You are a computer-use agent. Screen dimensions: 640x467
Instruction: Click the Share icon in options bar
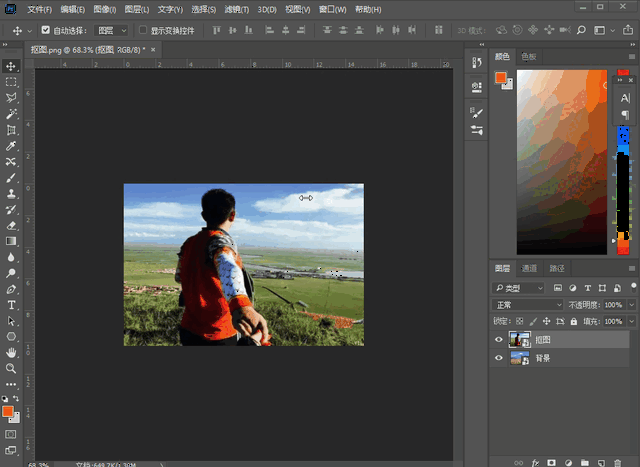click(628, 30)
